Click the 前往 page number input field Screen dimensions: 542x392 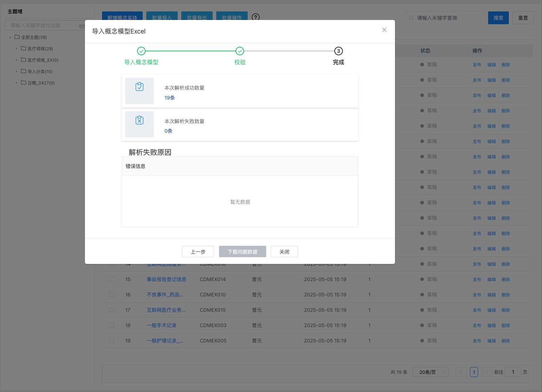[513, 372]
